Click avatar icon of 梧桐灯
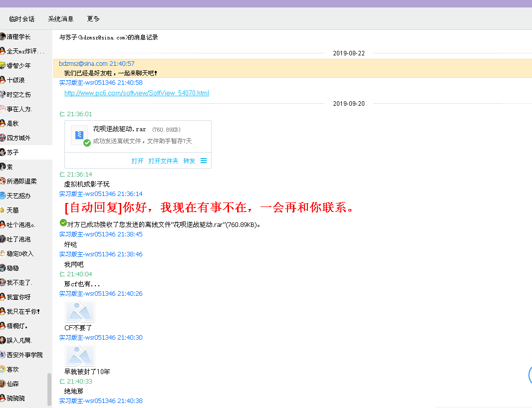 [2, 326]
